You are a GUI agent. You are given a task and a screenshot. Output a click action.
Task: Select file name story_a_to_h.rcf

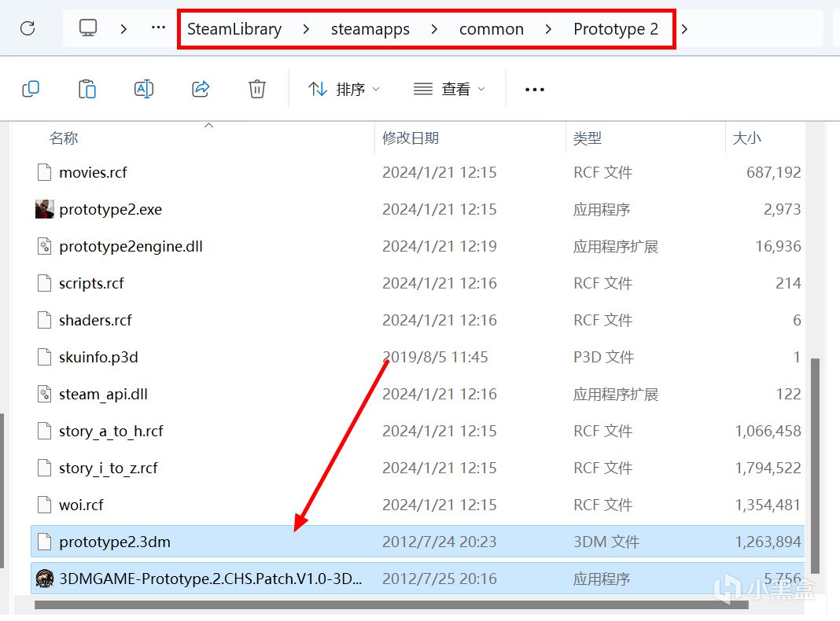coord(111,431)
